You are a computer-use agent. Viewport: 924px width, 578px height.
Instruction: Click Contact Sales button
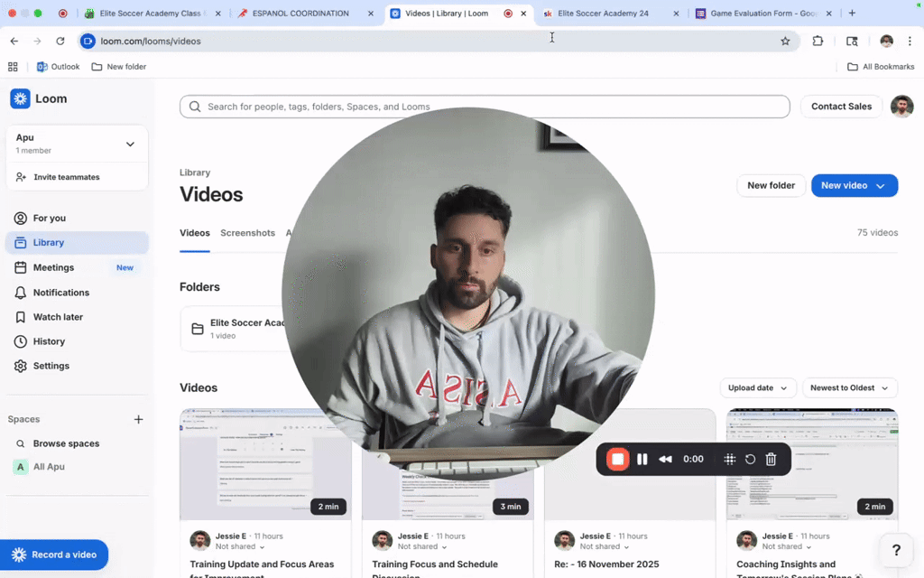coord(841,107)
